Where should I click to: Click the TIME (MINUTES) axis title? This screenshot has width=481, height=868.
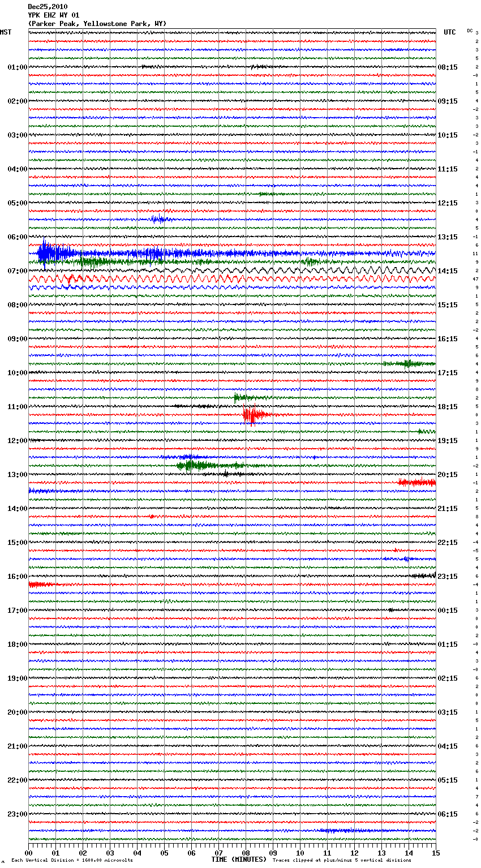pos(239,860)
